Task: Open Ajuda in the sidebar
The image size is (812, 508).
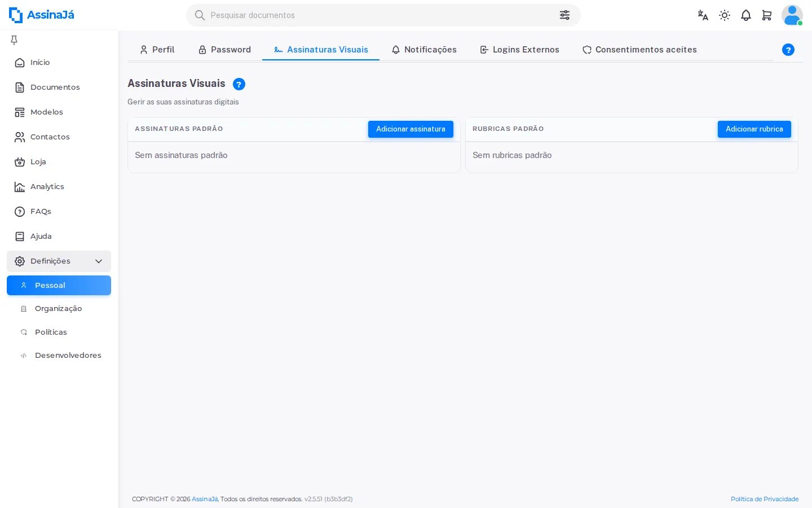Action: tap(59, 237)
